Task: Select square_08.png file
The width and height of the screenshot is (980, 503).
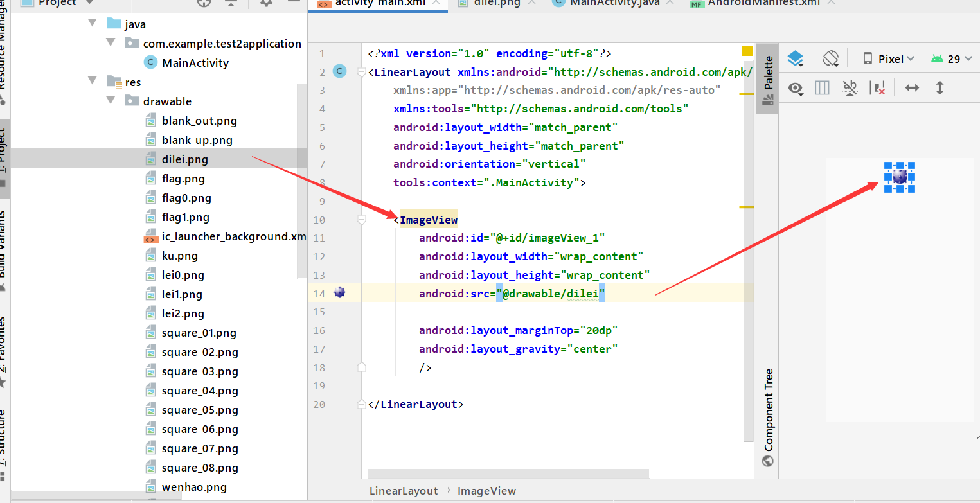Action: pyautogui.click(x=200, y=468)
